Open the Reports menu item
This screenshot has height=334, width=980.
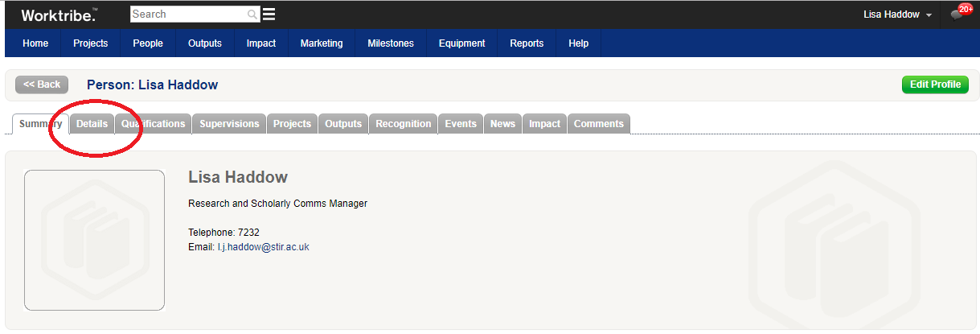(527, 43)
